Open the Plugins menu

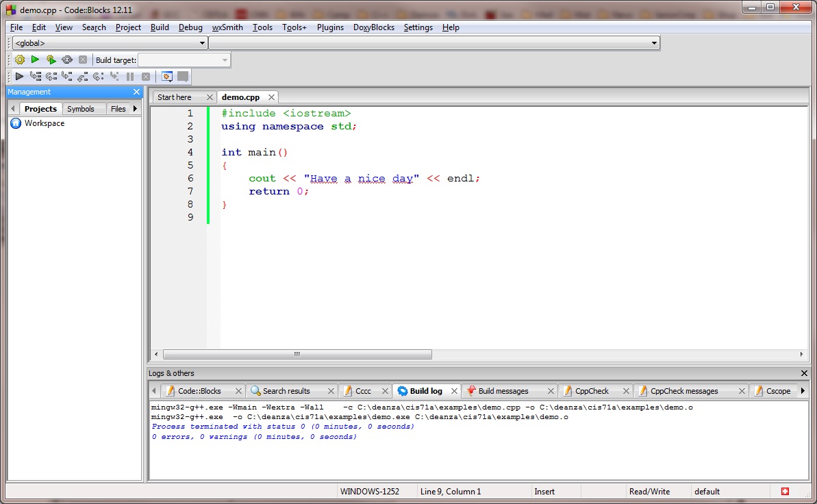click(x=330, y=27)
